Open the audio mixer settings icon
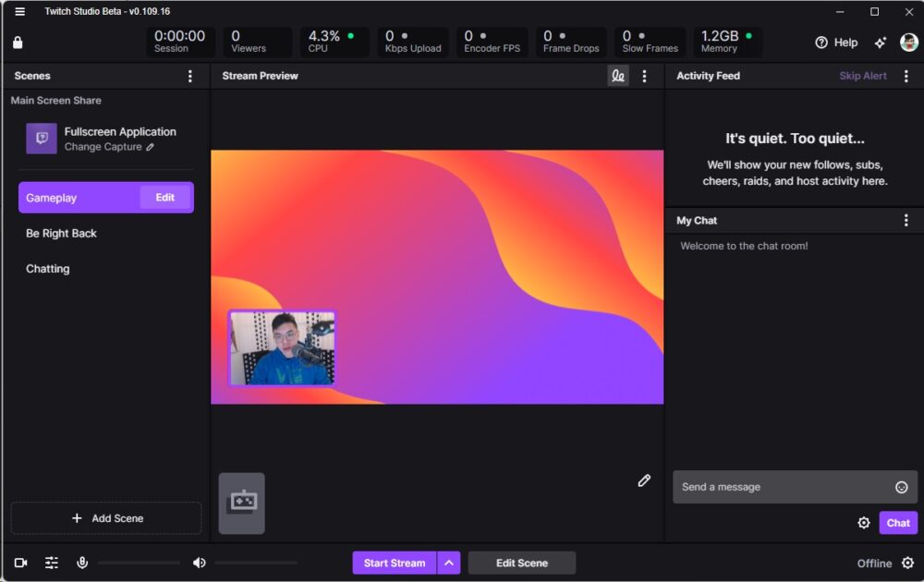Screen dimensions: 924x582 tap(51, 562)
